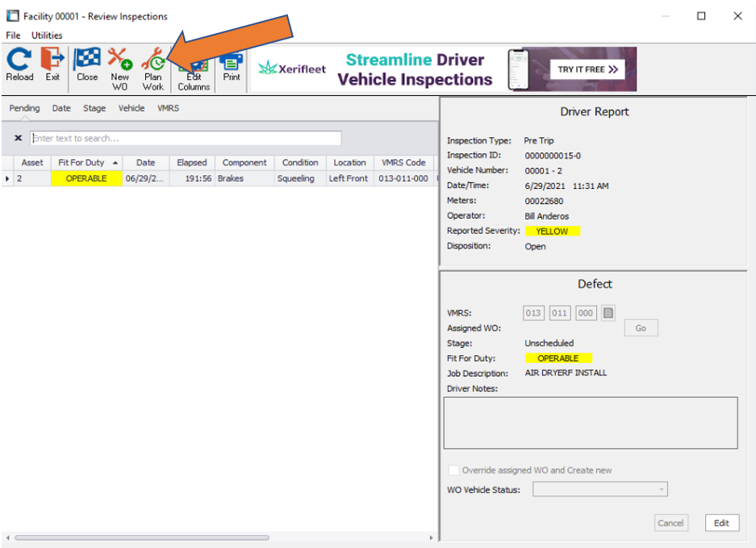Toggle Override assigned WO and Create new
756x548 pixels.
[x=453, y=471]
